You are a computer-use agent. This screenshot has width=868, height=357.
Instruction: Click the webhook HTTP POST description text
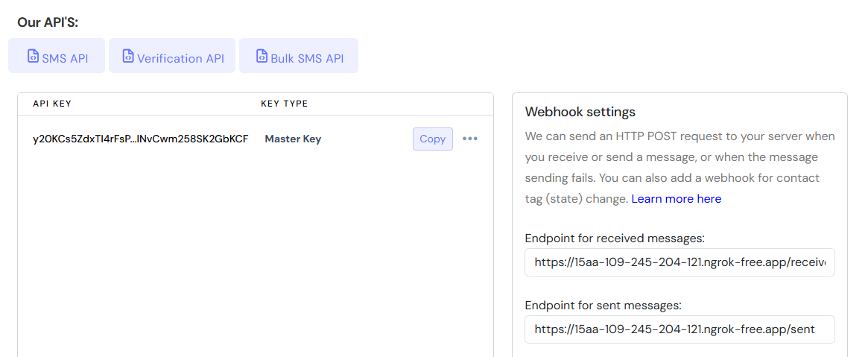[x=679, y=157]
